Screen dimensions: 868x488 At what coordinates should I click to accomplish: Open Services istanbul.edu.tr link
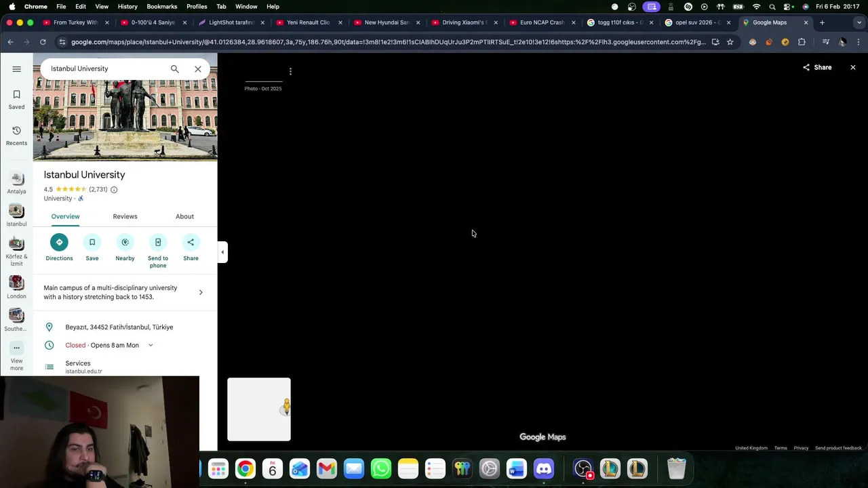(84, 367)
